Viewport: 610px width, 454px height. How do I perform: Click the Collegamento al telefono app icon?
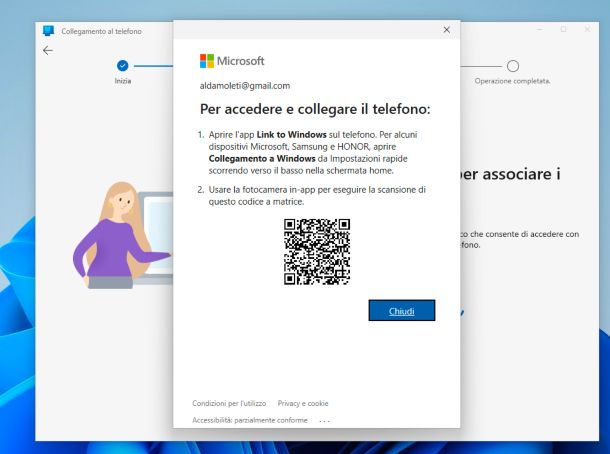49,31
